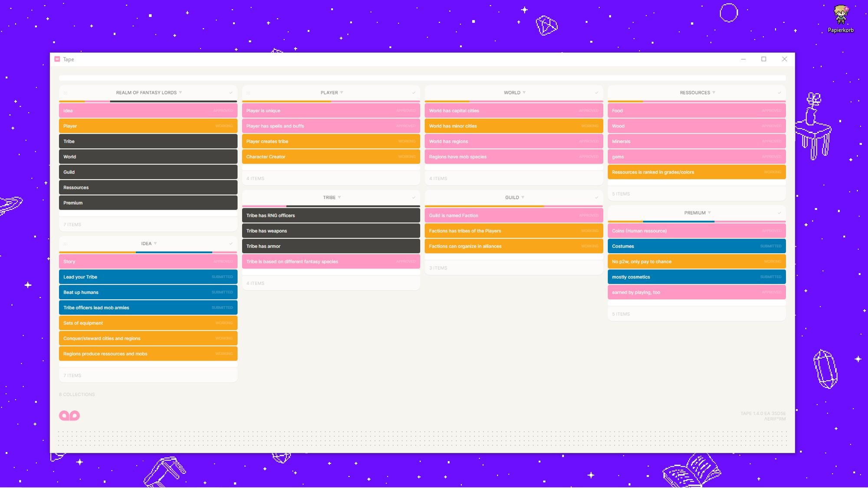
Task: Click the Tape application icon in titlebar
Action: (57, 59)
